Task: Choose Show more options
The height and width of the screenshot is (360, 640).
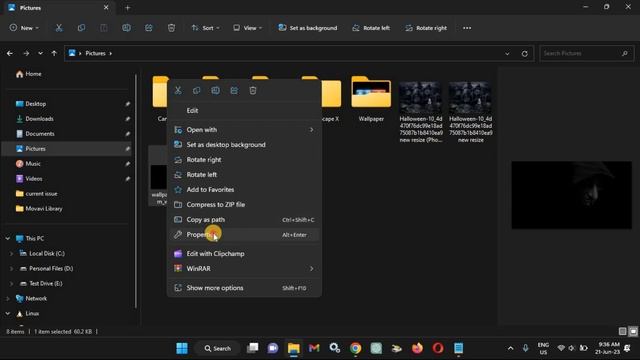Action: 244,288
